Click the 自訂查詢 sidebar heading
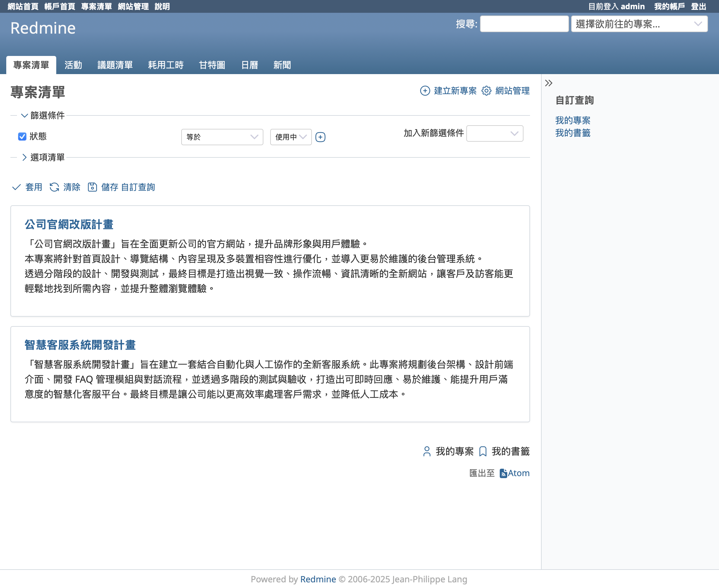The image size is (719, 588). tap(574, 100)
